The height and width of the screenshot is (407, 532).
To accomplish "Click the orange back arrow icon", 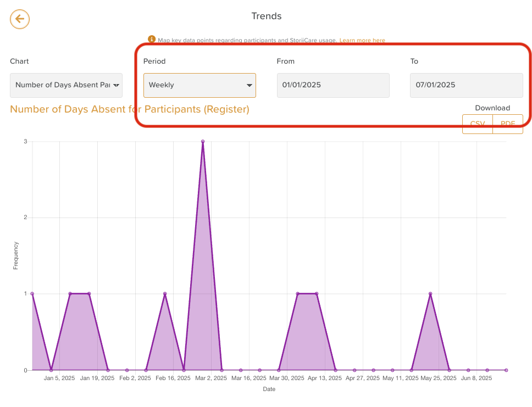I will 20,19.
